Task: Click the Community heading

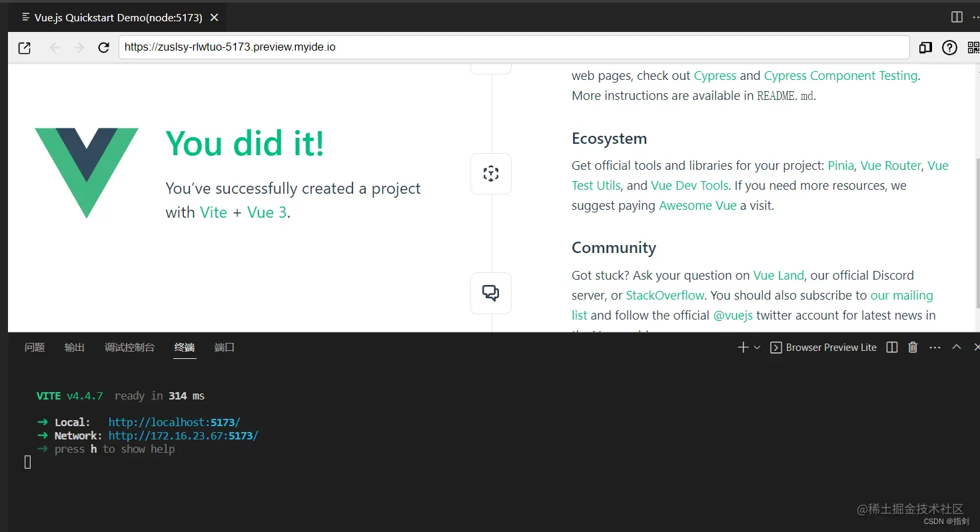Action: pos(614,248)
